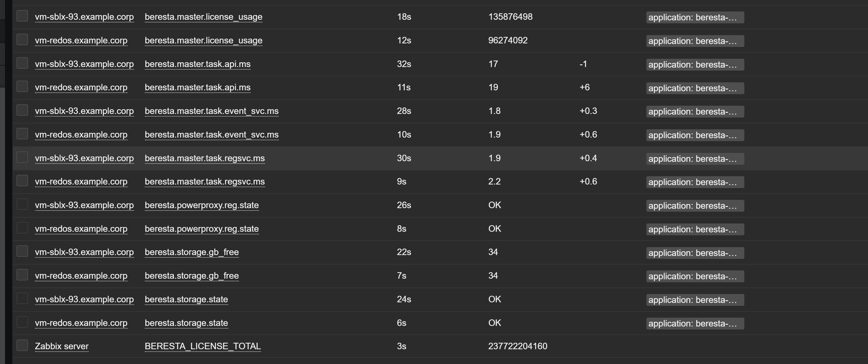Select checkbox for vm-redos beresta.storage.state row
The height and width of the screenshot is (364, 868).
click(x=22, y=322)
